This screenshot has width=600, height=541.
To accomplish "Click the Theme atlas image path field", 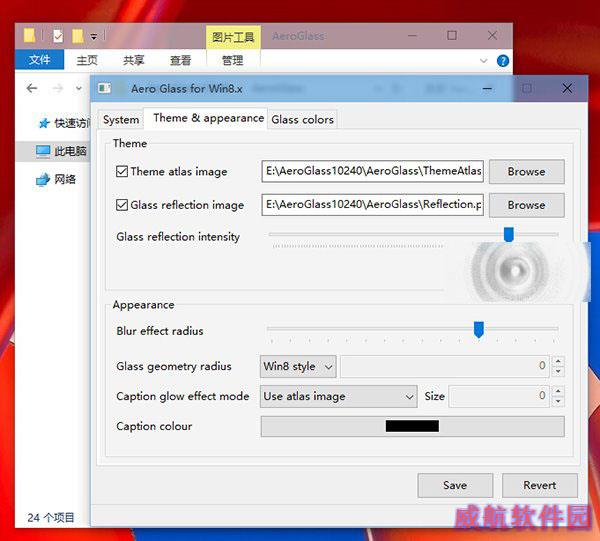I will [373, 171].
